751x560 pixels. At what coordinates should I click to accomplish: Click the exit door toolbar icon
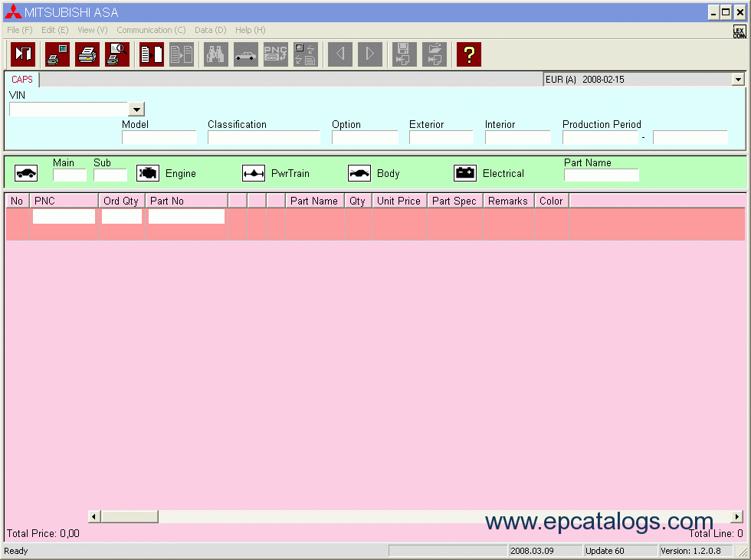click(x=23, y=54)
